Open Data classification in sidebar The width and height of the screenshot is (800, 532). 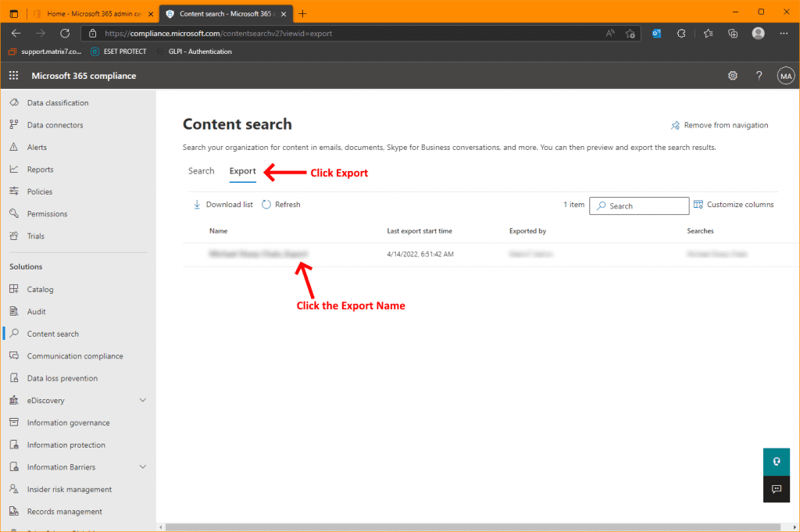tap(58, 102)
